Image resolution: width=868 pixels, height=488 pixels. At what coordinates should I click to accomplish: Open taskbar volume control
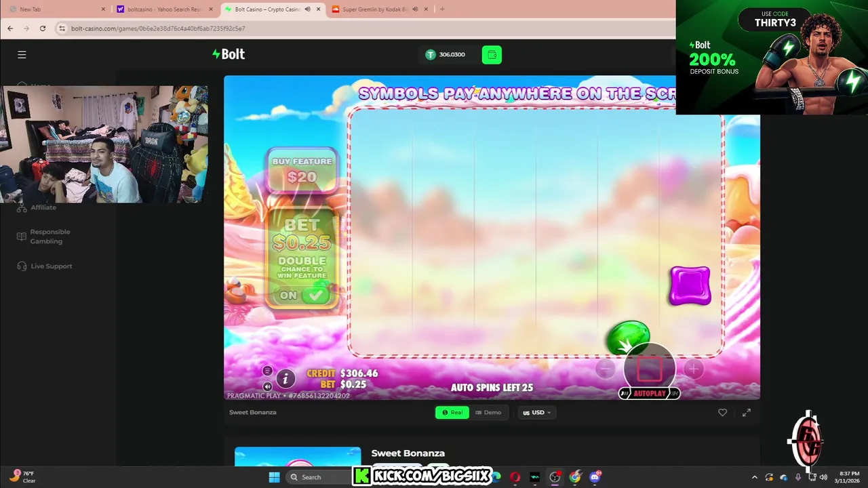tap(823, 477)
